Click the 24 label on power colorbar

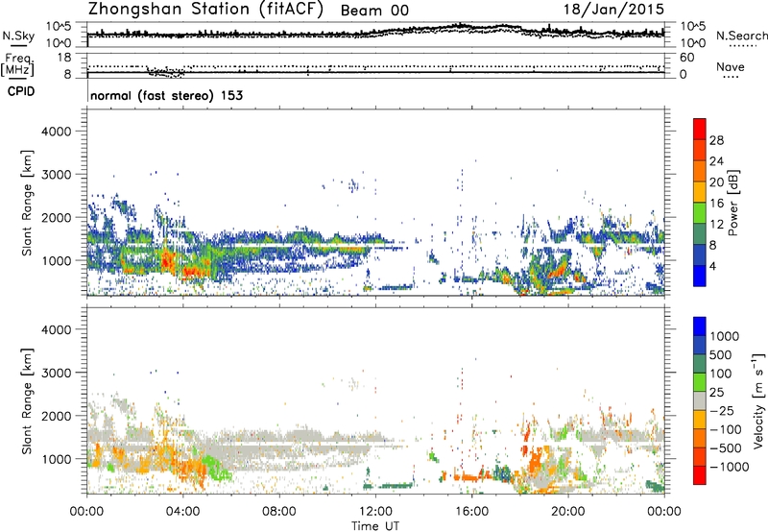pyautogui.click(x=716, y=161)
